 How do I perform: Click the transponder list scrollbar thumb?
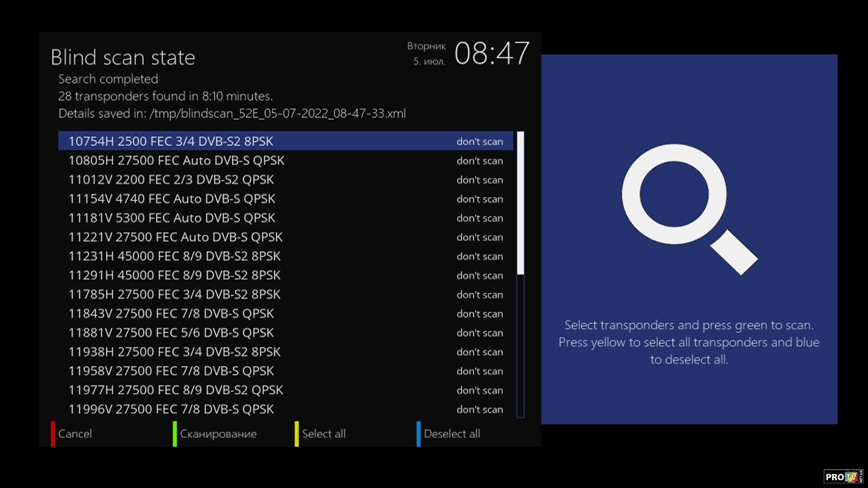click(x=520, y=203)
